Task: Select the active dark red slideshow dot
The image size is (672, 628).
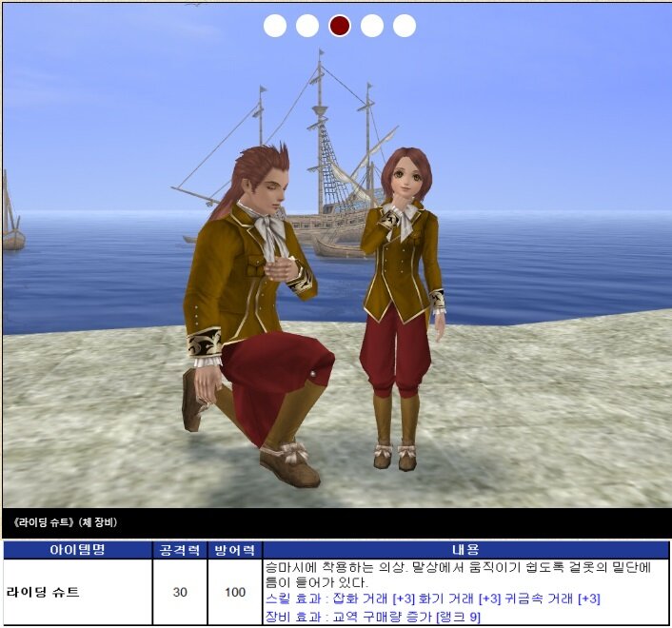Action: (340, 26)
